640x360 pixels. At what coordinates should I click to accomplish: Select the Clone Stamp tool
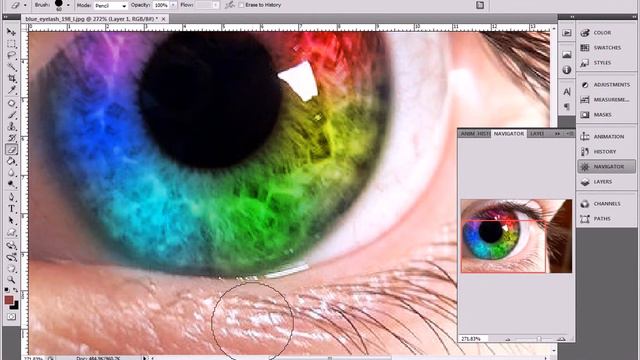11,127
